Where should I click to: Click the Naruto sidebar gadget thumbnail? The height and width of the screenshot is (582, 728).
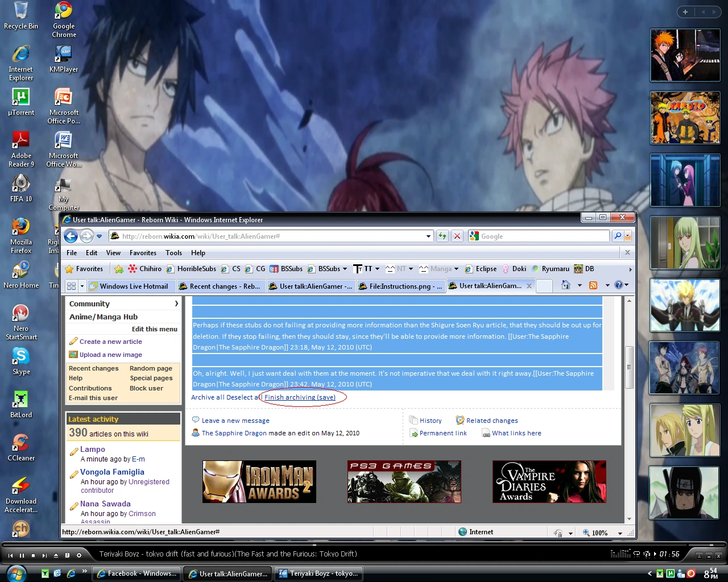point(685,118)
